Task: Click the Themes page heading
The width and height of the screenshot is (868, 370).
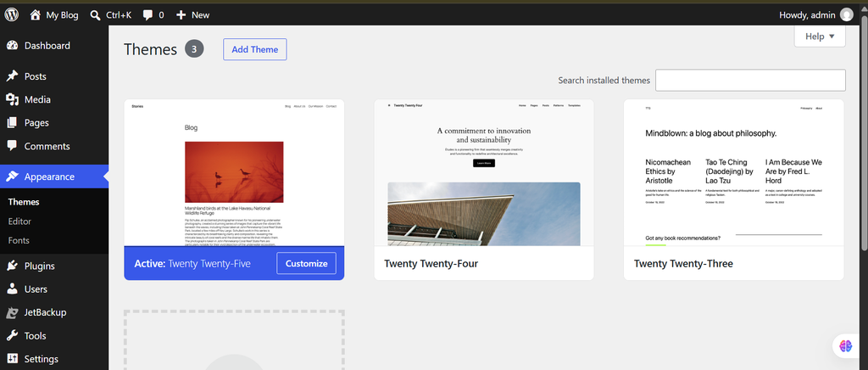Action: pyautogui.click(x=151, y=49)
